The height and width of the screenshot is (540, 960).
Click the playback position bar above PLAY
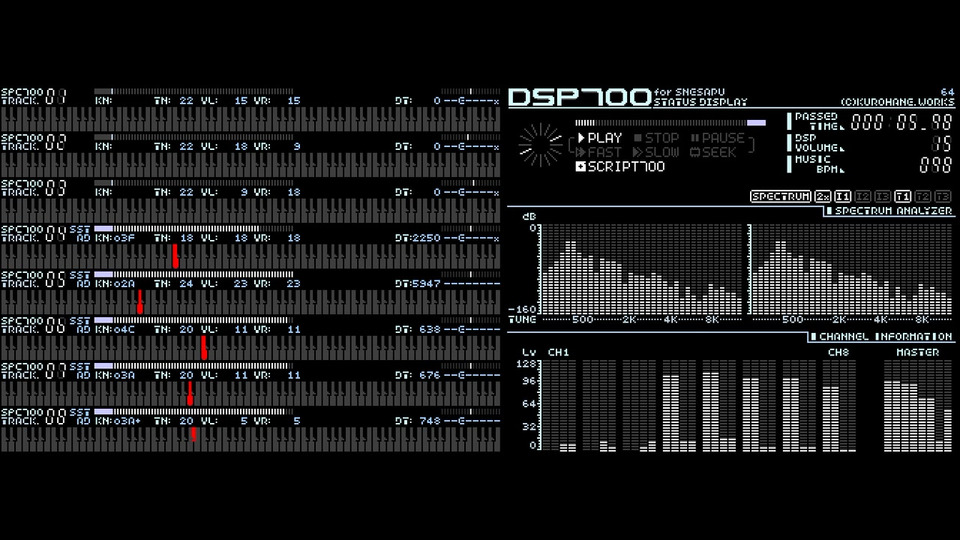click(670, 123)
